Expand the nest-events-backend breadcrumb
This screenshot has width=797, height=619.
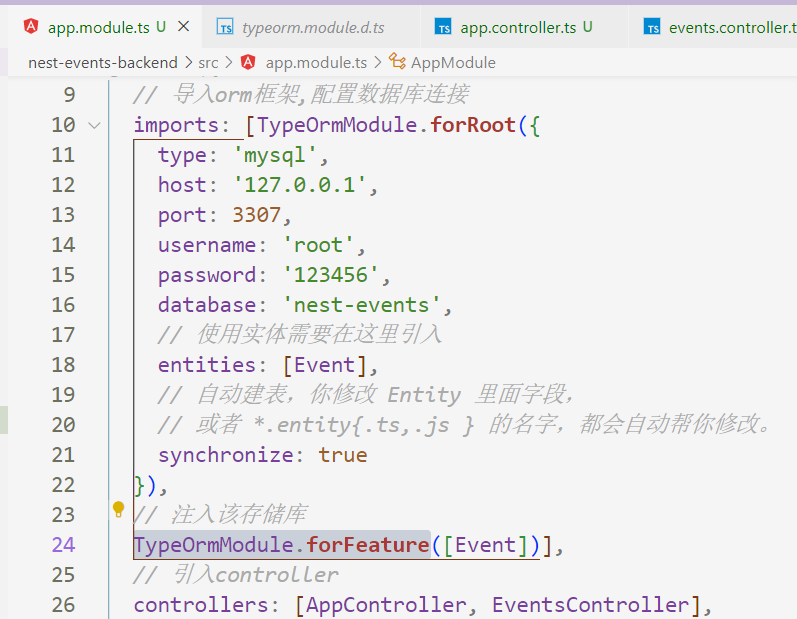point(102,62)
